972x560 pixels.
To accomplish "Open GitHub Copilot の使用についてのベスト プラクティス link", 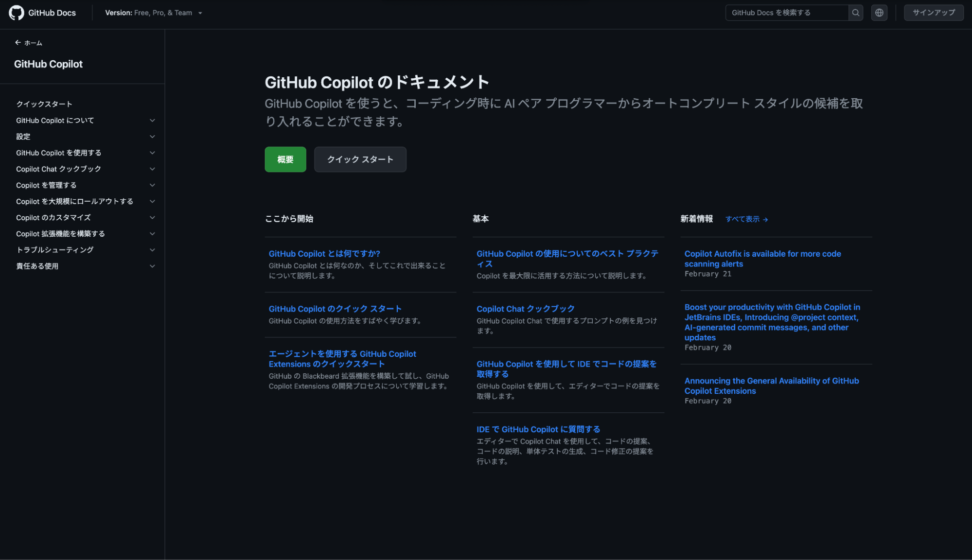I will [x=567, y=259].
